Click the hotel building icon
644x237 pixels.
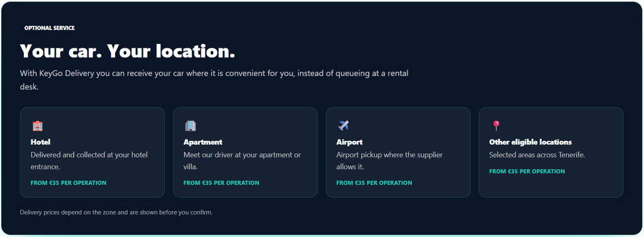pos(37,126)
